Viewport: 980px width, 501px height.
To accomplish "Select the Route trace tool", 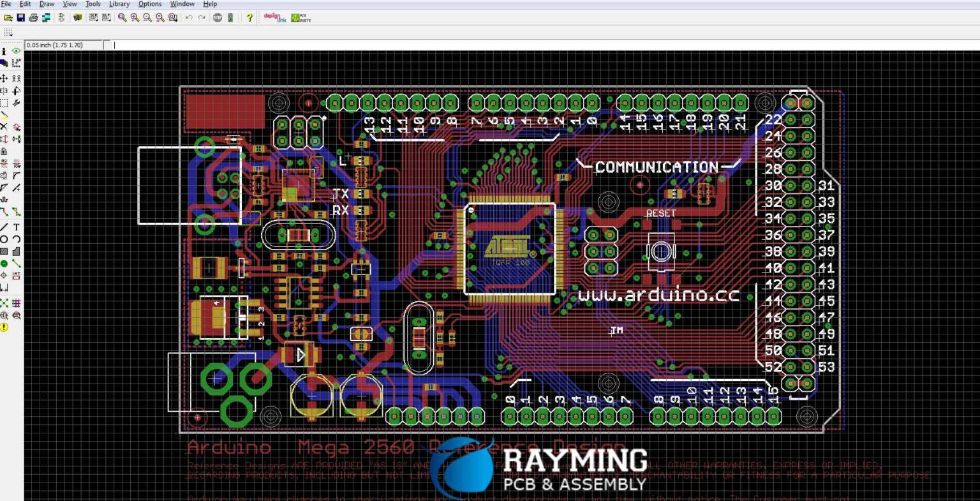I will (x=4, y=212).
